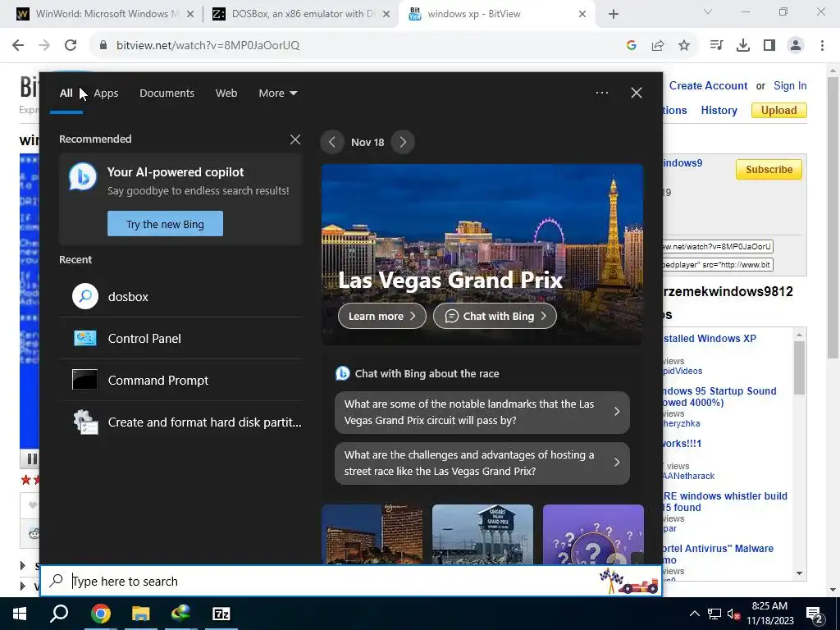Click the taskbar Search magnifier icon
The width and height of the screenshot is (840, 630).
59,614
